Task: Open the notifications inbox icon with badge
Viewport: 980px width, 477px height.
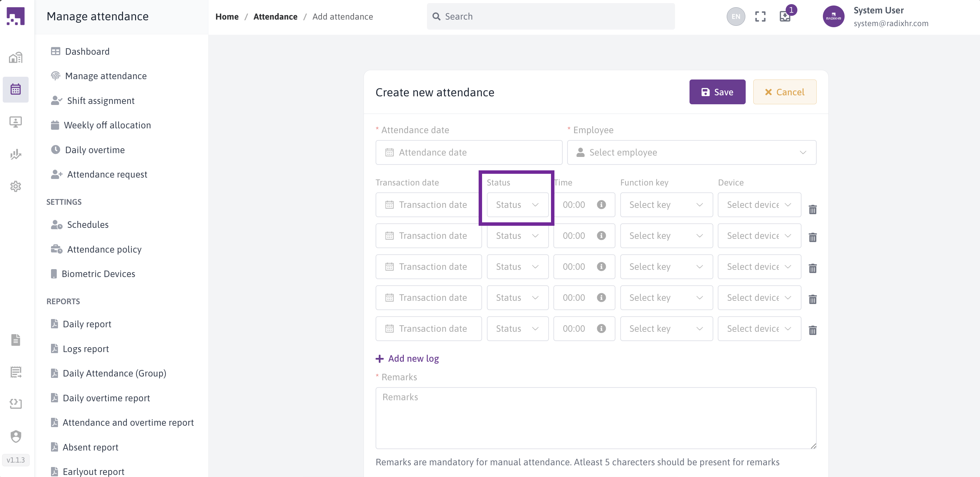Action: (x=785, y=16)
